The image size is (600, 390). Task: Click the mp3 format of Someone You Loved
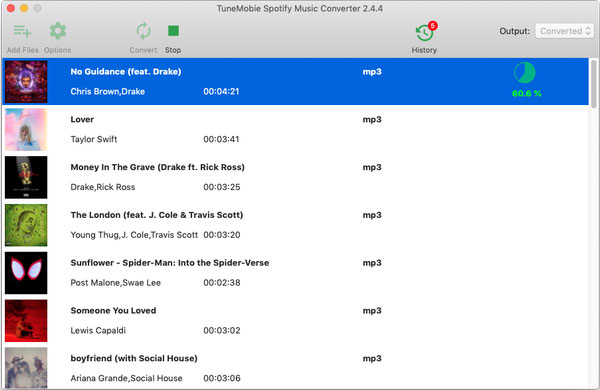coord(372,311)
